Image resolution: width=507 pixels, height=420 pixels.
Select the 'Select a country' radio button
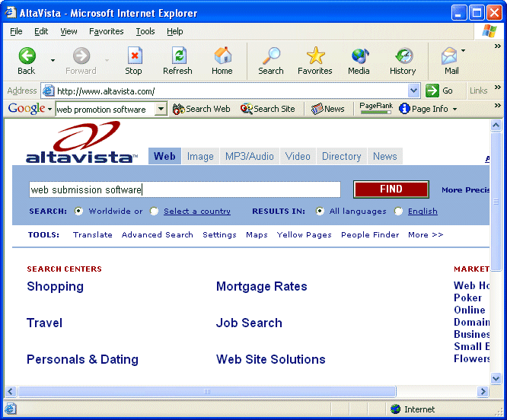(x=155, y=211)
